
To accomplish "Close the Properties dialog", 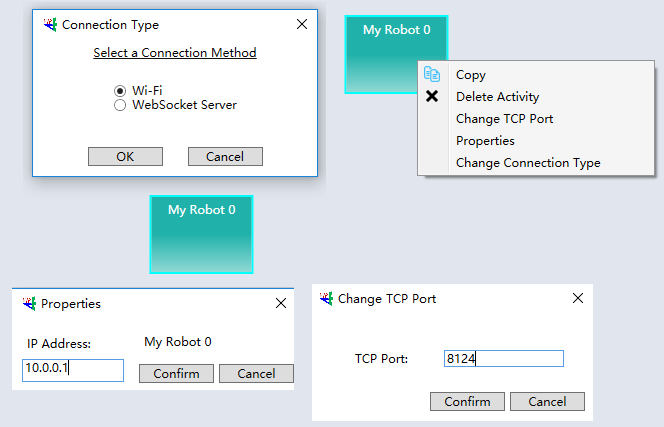I will [281, 303].
